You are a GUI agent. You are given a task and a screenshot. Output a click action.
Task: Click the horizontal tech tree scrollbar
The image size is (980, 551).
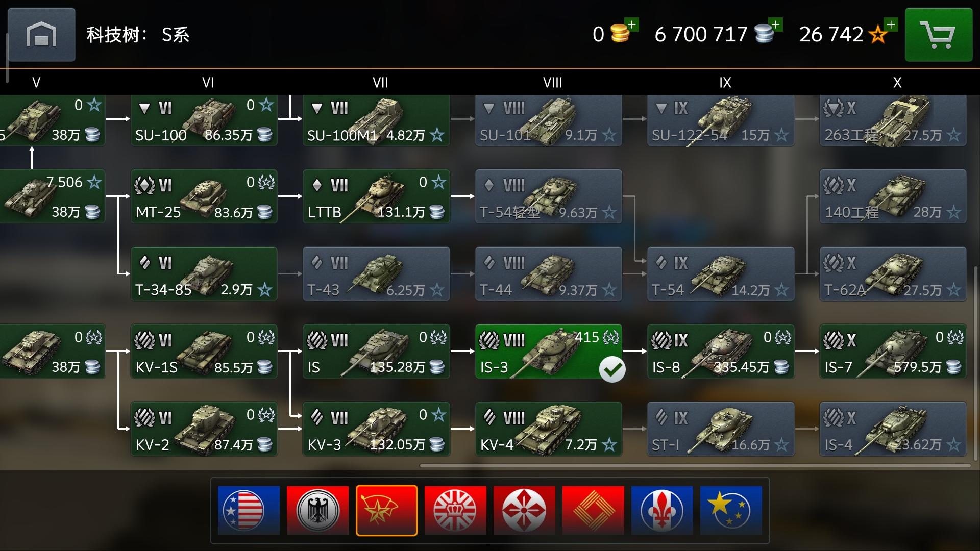[695, 466]
